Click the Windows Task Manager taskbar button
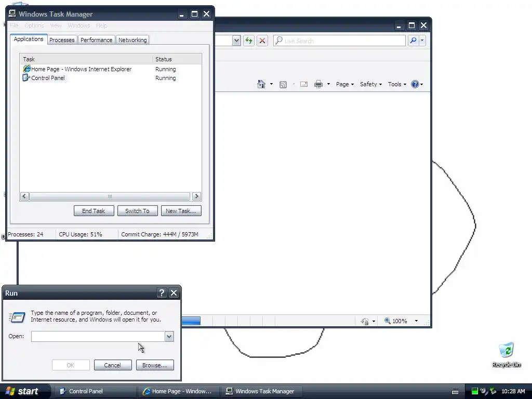The width and height of the screenshot is (532, 399). point(262,391)
